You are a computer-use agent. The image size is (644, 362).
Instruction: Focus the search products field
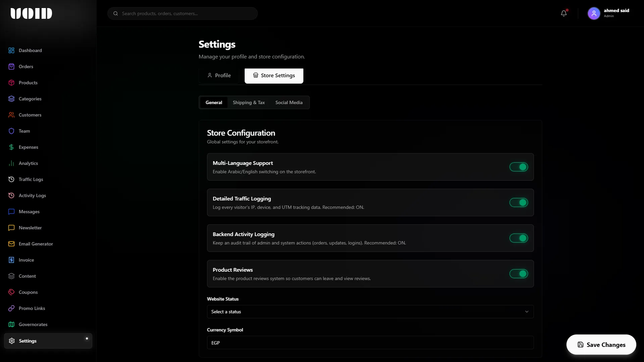[x=183, y=13]
